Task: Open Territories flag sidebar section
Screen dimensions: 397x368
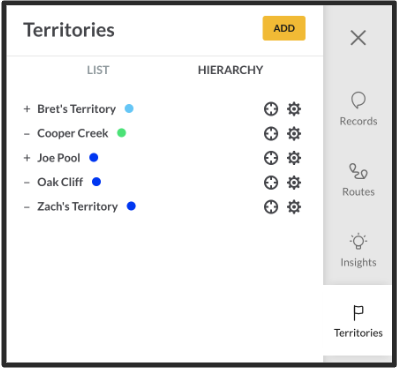Action: coord(358,321)
